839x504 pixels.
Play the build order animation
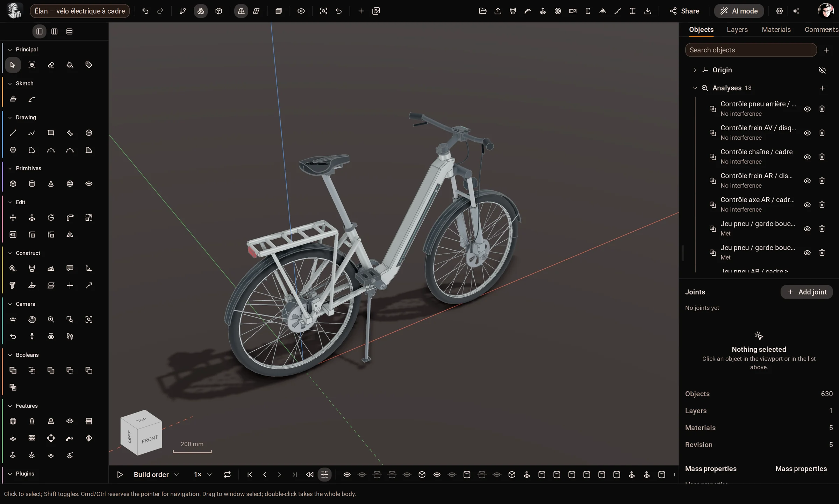tap(120, 474)
